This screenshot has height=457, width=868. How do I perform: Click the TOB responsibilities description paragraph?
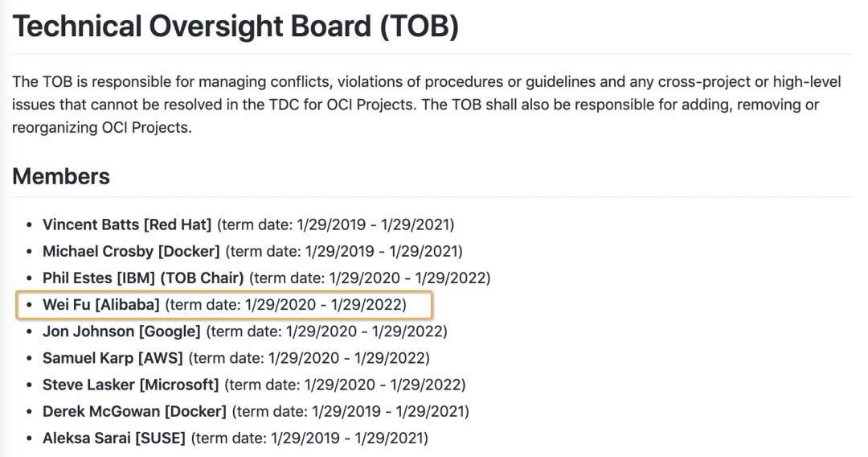coord(426,105)
